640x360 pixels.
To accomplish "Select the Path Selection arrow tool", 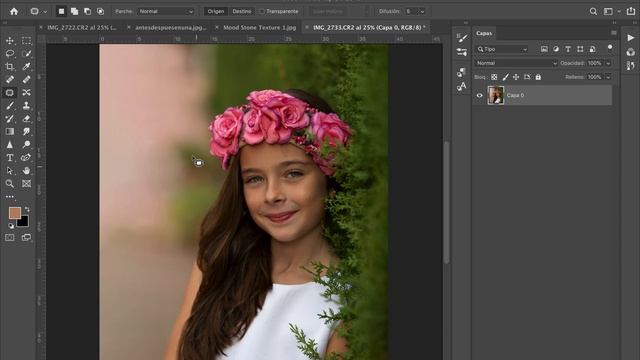I will [x=10, y=171].
